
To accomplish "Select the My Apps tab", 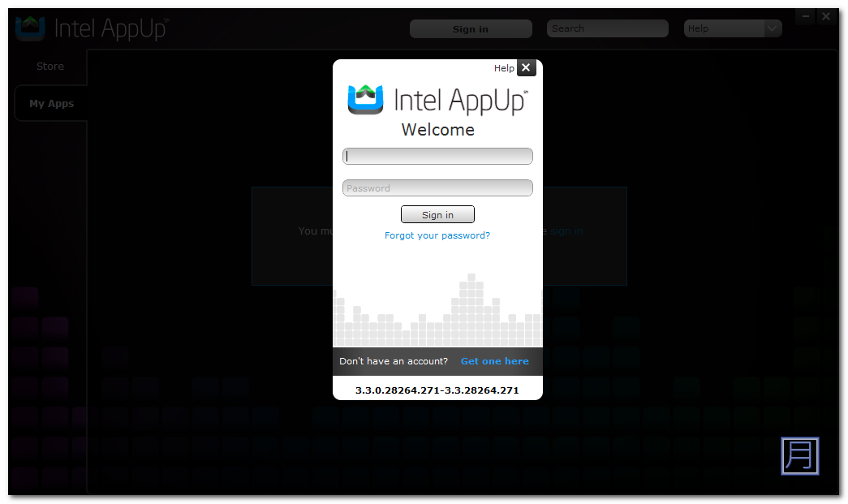I will 51,104.
